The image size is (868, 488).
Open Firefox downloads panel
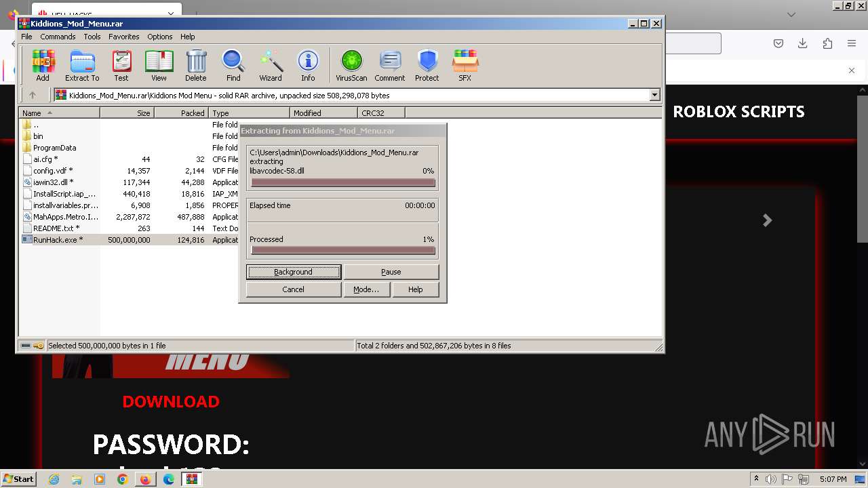pyautogui.click(x=802, y=43)
